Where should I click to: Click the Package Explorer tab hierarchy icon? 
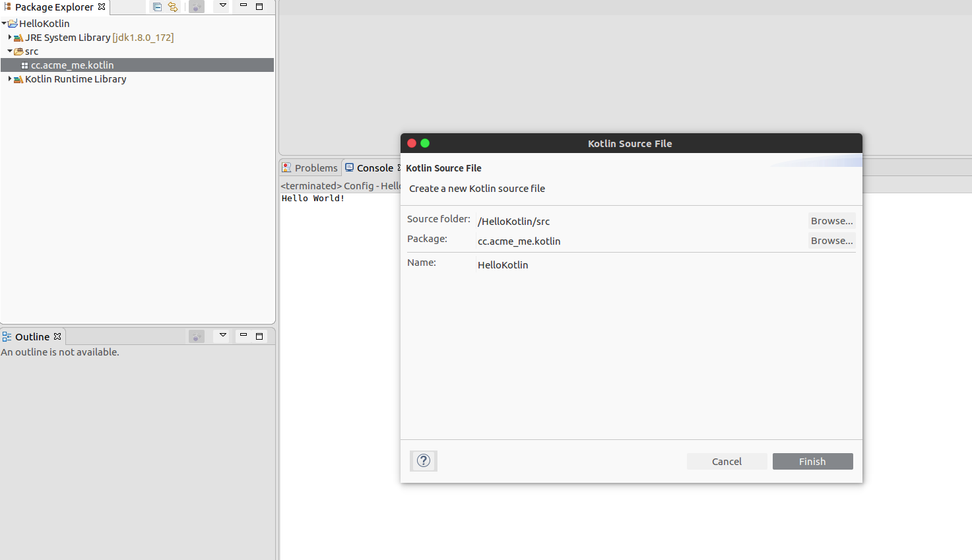click(x=7, y=7)
